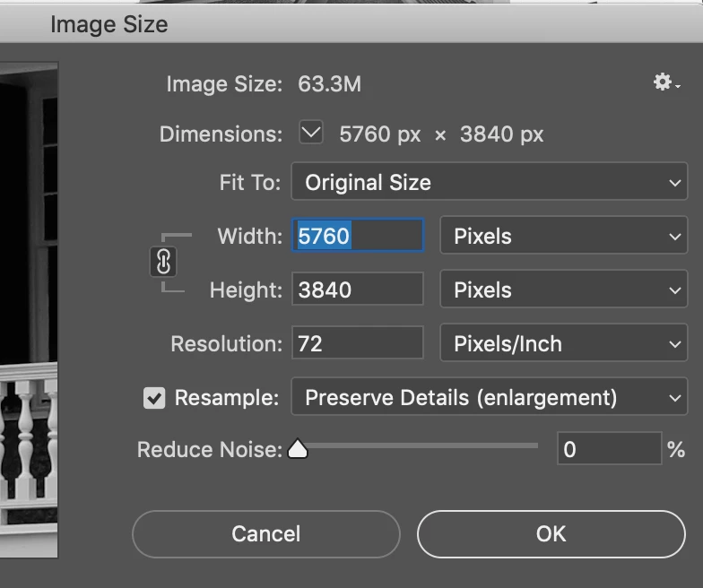This screenshot has height=588, width=703.
Task: Click the Width input field
Action: click(357, 237)
